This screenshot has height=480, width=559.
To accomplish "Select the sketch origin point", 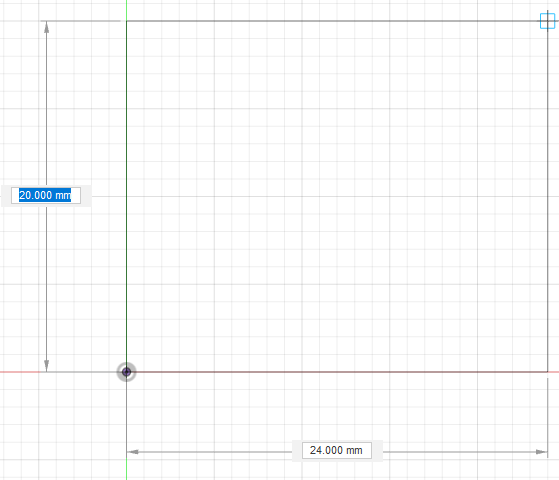I will pyautogui.click(x=127, y=372).
